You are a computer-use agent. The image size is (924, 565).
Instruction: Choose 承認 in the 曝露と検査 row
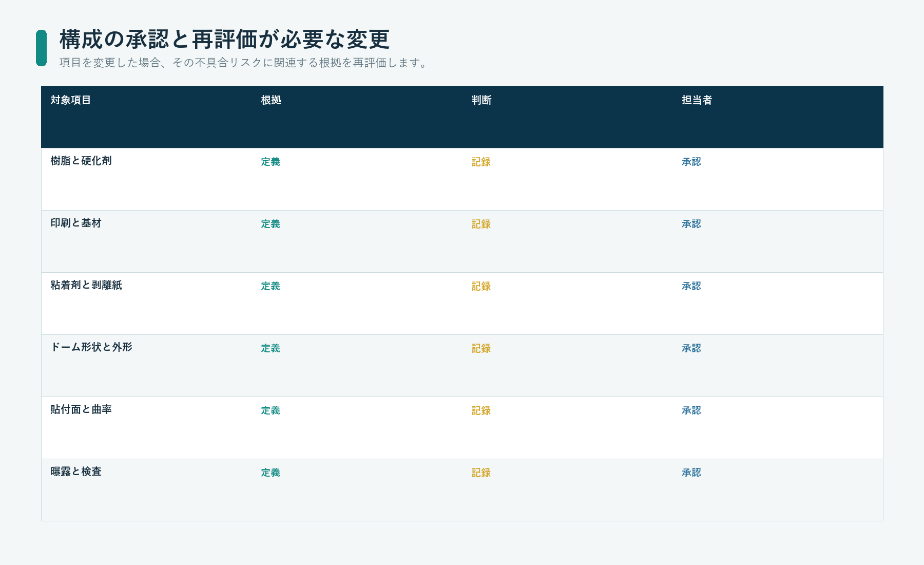(691, 473)
